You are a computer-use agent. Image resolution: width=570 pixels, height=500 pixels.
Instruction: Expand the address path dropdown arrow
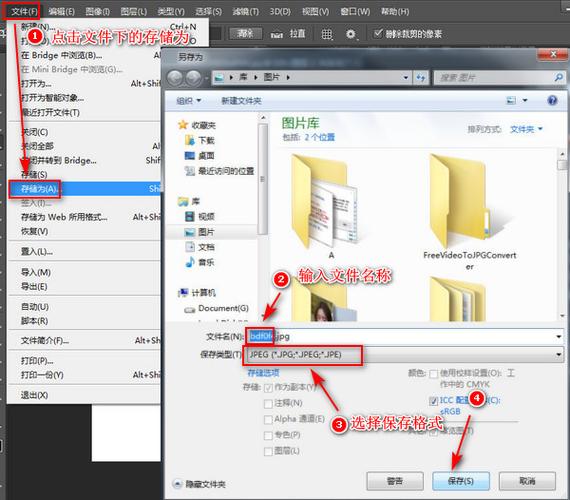[x=405, y=77]
